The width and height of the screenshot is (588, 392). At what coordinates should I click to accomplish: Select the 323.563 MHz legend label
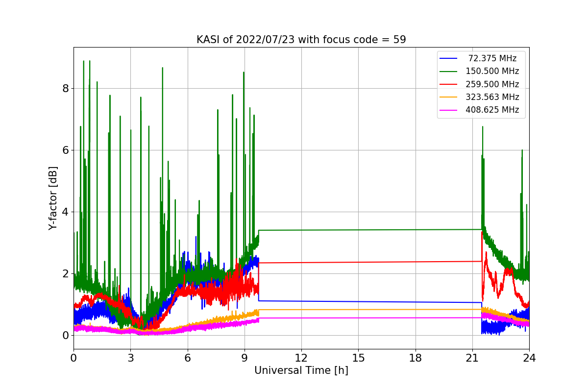click(492, 97)
